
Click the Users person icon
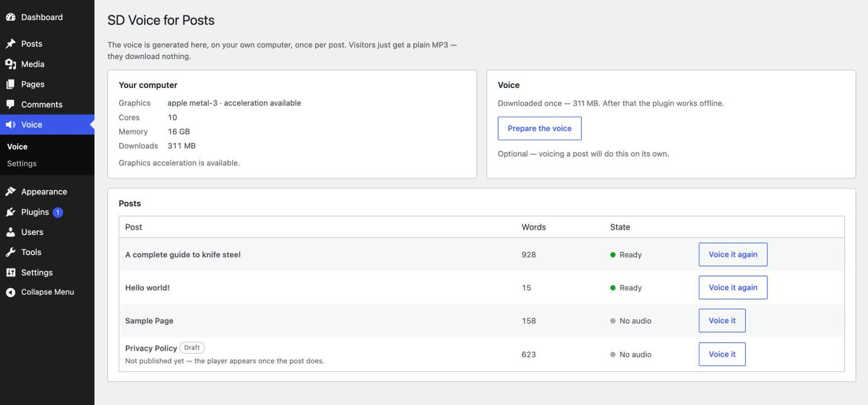pyautogui.click(x=10, y=232)
